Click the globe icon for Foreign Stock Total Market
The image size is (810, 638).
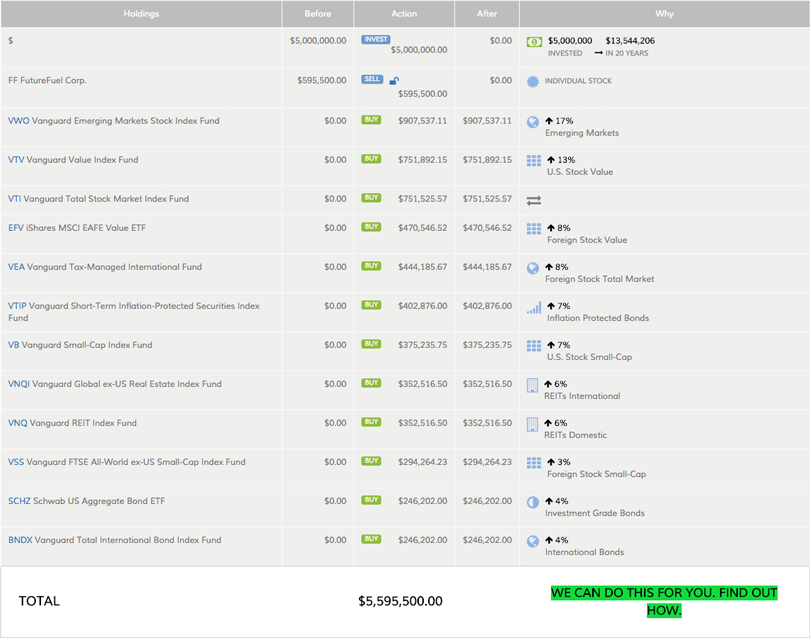(x=533, y=268)
